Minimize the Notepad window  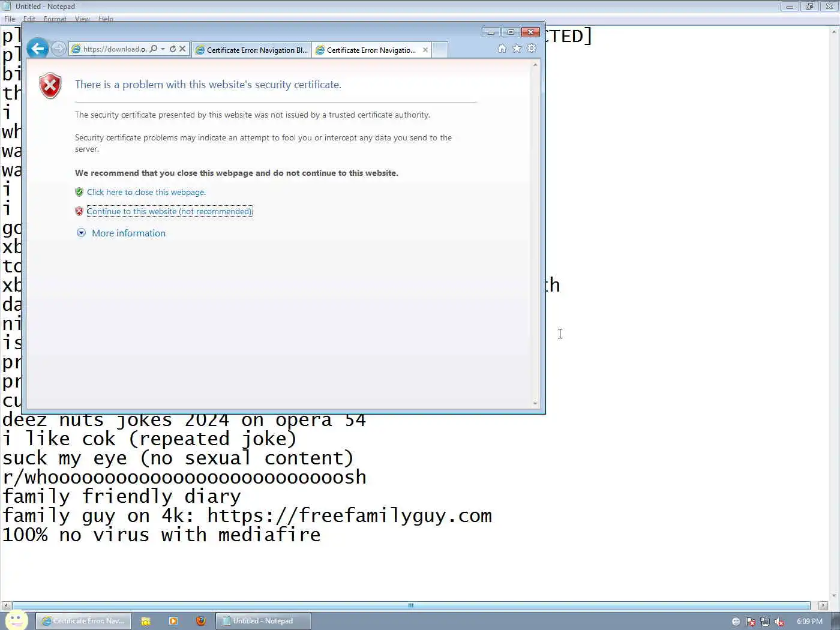click(x=790, y=7)
